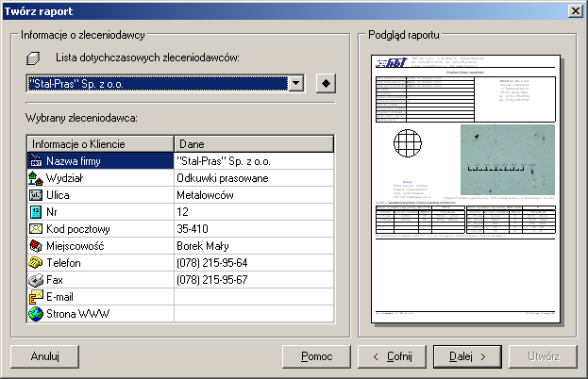Click the Odkuwki prasowane value cell
Viewport: 588px width, 379px height.
(254, 178)
